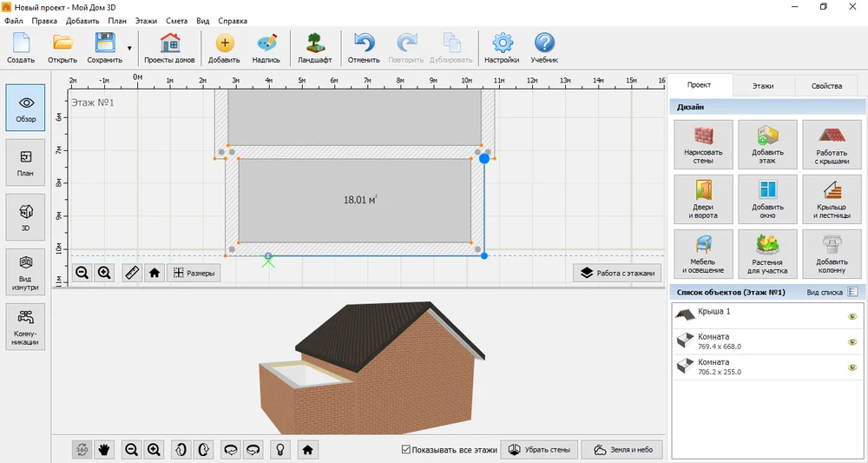This screenshot has width=868, height=463.
Task: Switch to 3D view mode
Action: (25, 217)
